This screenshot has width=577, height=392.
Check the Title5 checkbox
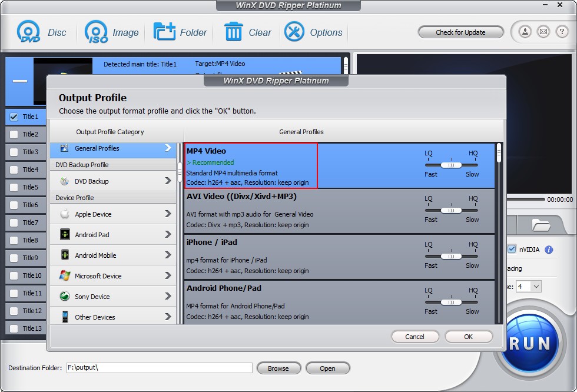pos(14,187)
